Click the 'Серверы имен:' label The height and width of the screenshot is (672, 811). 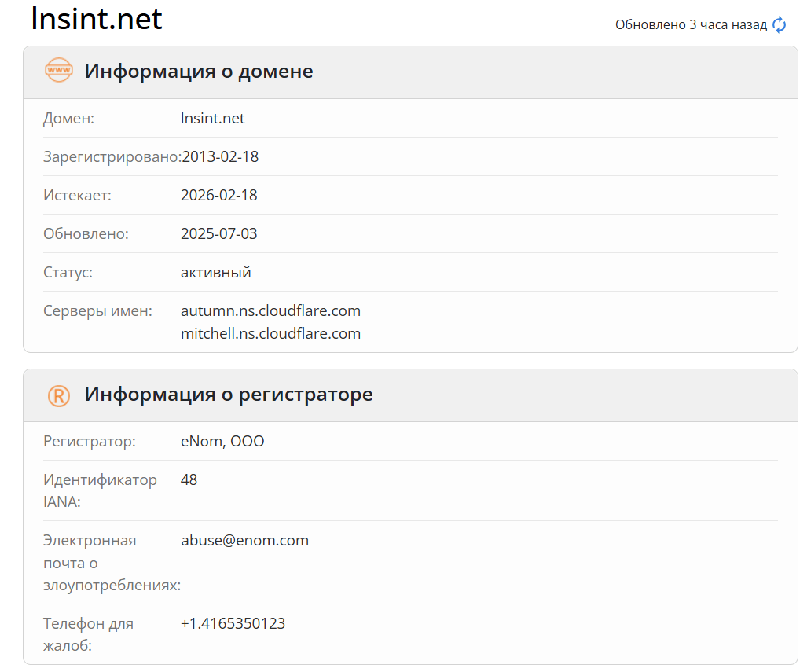[x=97, y=311]
